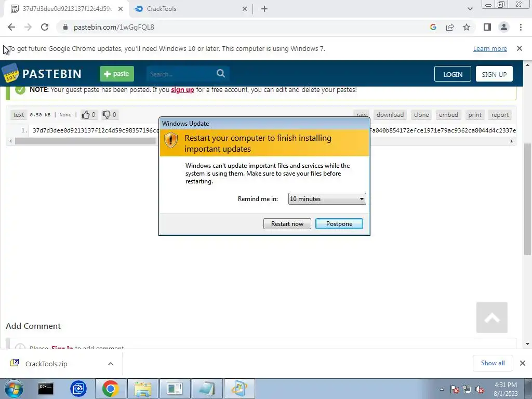Click the clone paste button
Screen dimensions: 532x399
[x=421, y=115]
